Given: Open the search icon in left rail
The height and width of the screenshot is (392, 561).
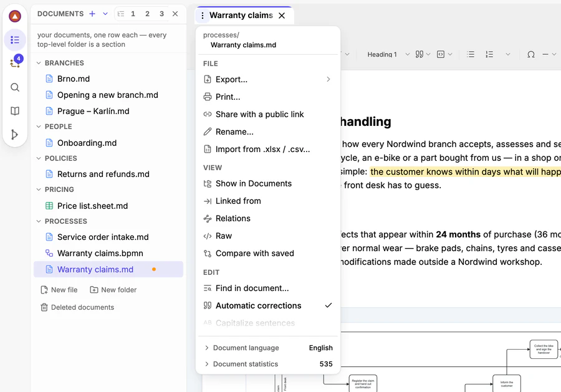Looking at the screenshot, I should click(15, 87).
